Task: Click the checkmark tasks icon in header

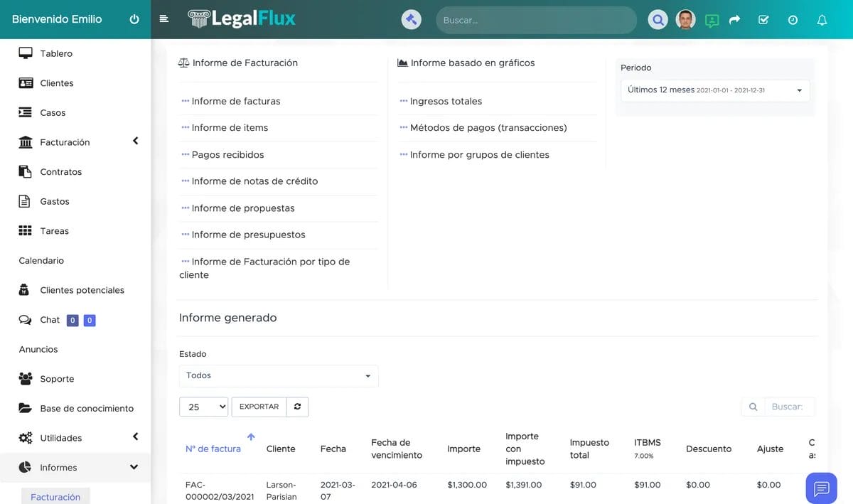Action: 763,20
